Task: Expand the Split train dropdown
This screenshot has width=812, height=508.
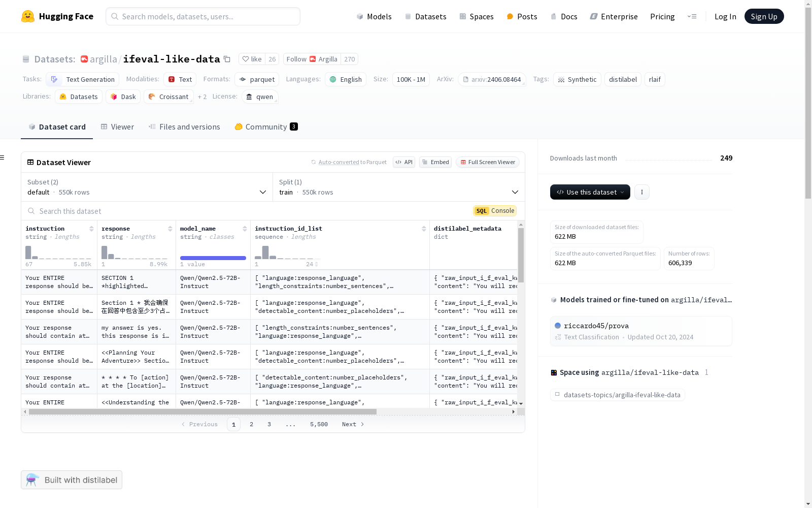Action: point(399,187)
